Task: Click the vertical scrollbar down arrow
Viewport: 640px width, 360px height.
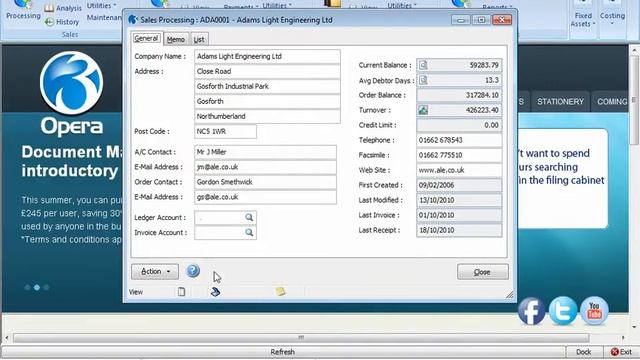Action: [x=634, y=327]
